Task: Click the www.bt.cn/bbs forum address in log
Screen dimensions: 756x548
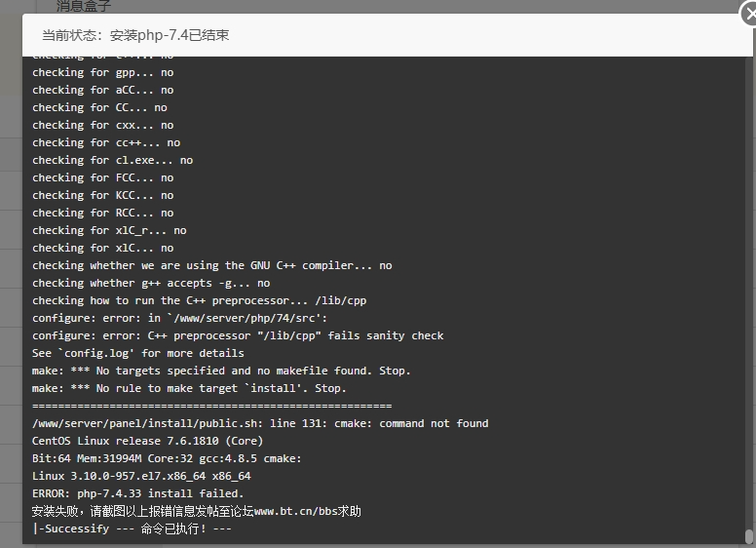Action: click(295, 511)
